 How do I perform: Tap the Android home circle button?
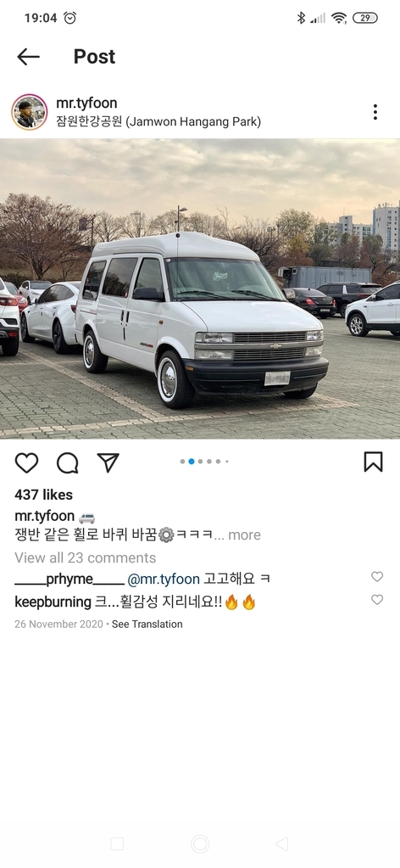click(200, 843)
